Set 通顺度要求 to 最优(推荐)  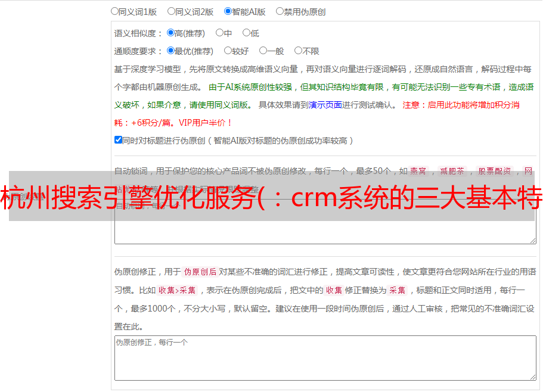coord(170,51)
